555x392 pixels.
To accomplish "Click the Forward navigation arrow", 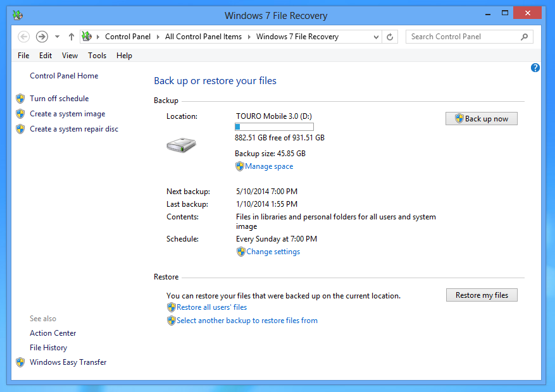I will [42, 37].
